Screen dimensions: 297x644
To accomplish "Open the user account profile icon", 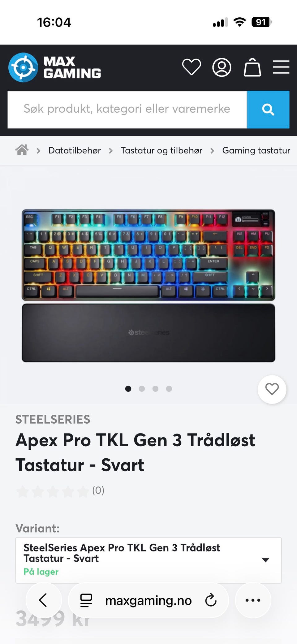I will (x=222, y=67).
